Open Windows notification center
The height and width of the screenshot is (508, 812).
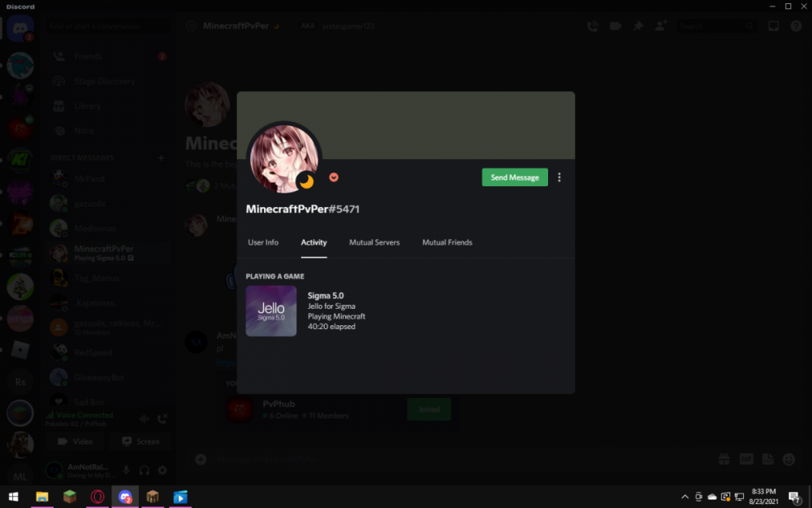pos(795,497)
